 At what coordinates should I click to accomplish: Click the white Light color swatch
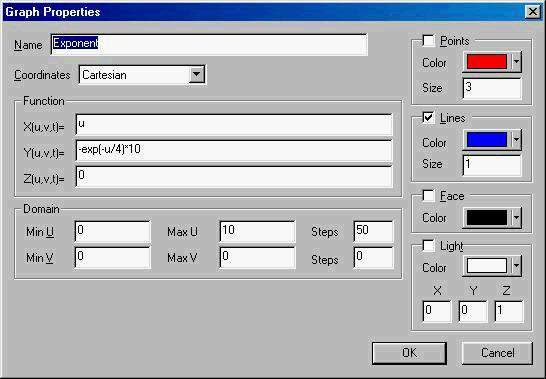486,266
